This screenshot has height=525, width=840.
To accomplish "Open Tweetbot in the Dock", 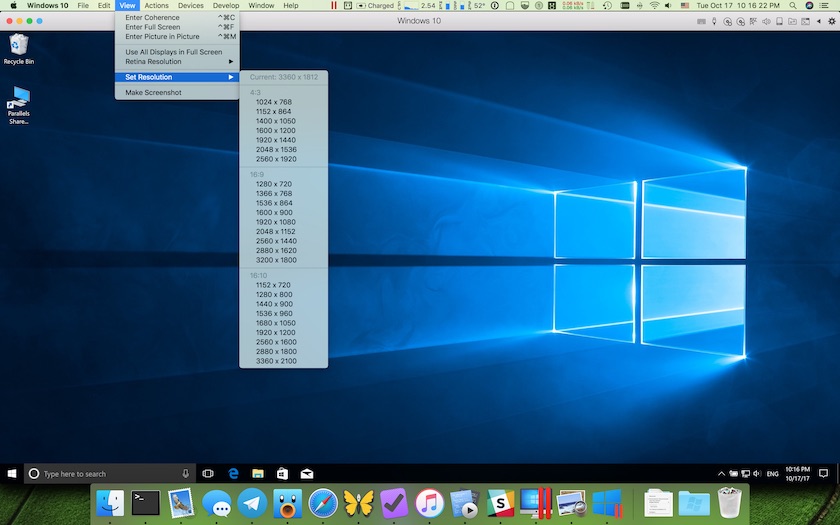I will pyautogui.click(x=288, y=503).
